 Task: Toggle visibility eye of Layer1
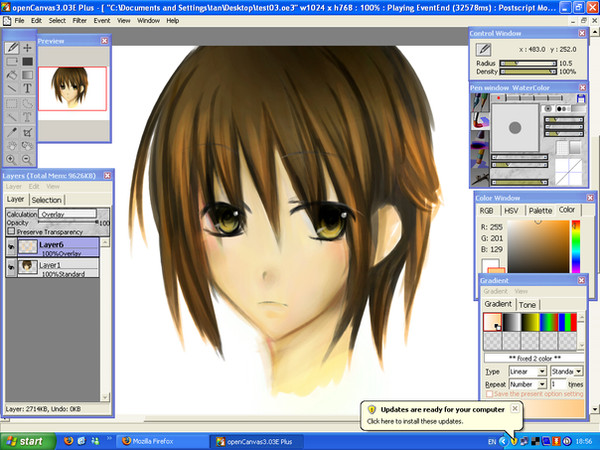(11, 267)
